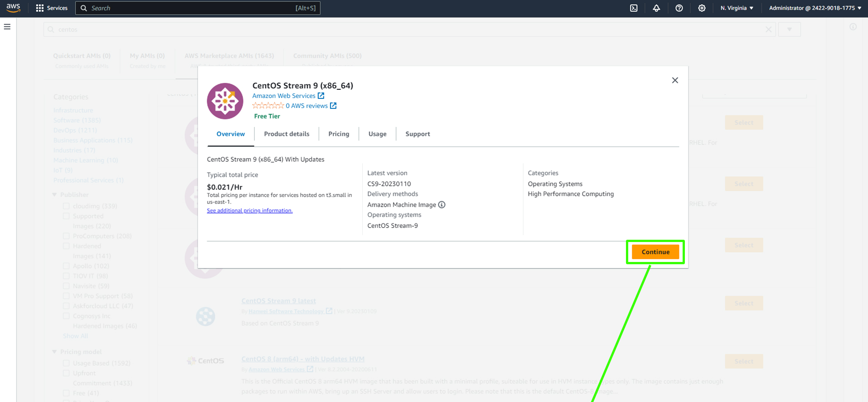
Task: Open the help question mark icon
Action: [679, 8]
